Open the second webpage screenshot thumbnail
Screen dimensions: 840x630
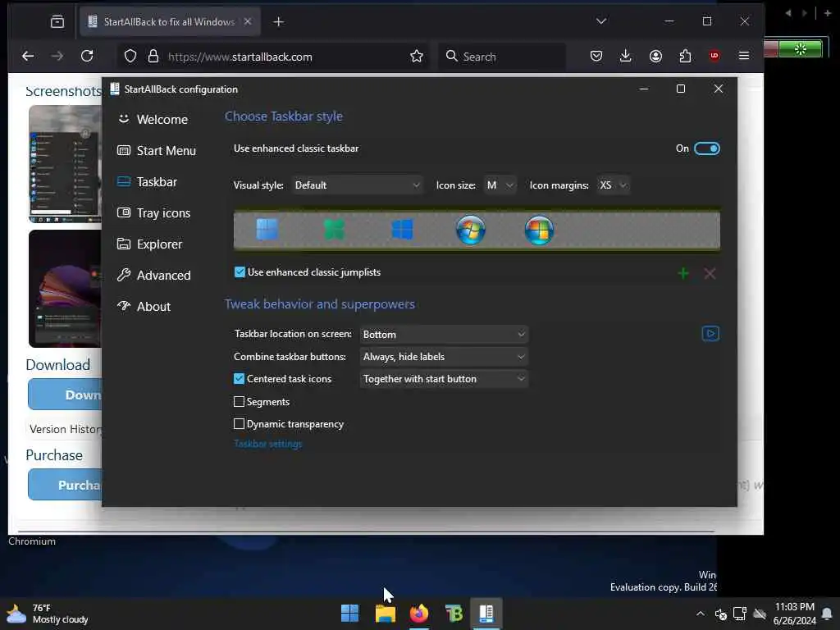click(x=65, y=289)
